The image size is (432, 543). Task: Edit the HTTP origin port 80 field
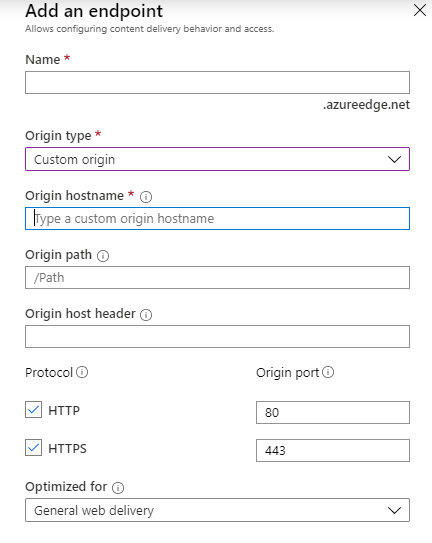coord(333,412)
